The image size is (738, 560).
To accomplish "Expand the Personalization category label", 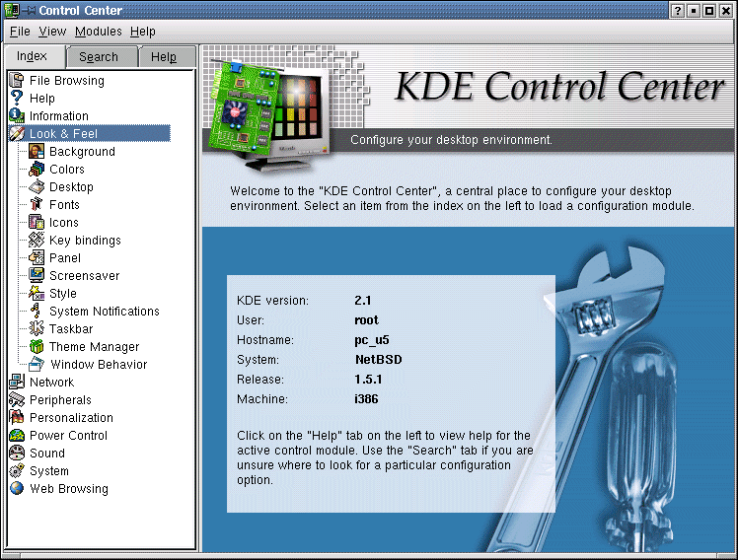I will pos(71,417).
